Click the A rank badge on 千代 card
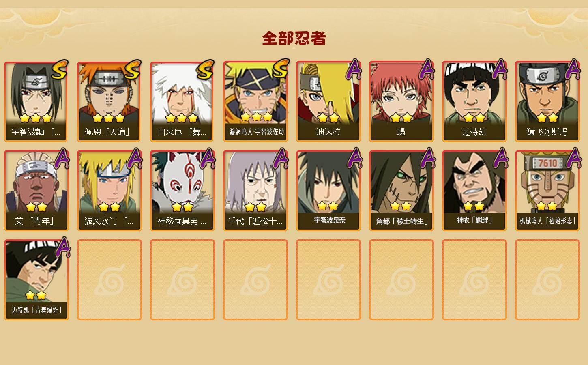This screenshot has width=588, height=365. pos(280,158)
